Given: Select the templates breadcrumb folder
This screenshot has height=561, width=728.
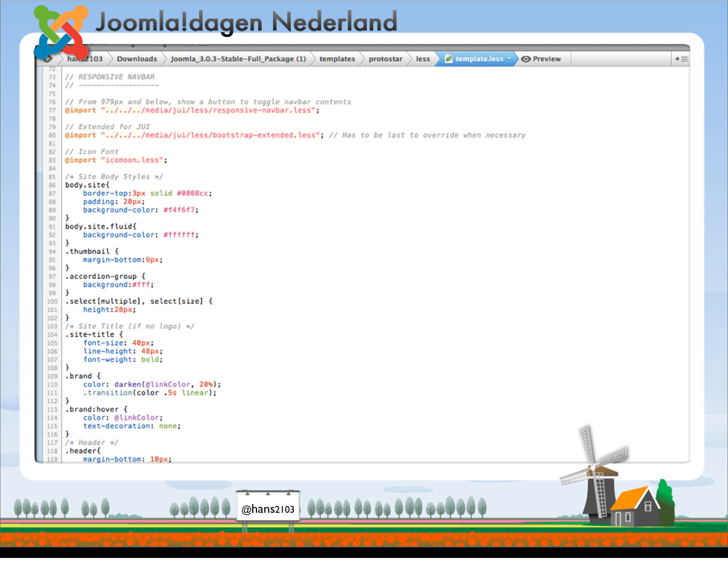Looking at the screenshot, I should [x=337, y=59].
